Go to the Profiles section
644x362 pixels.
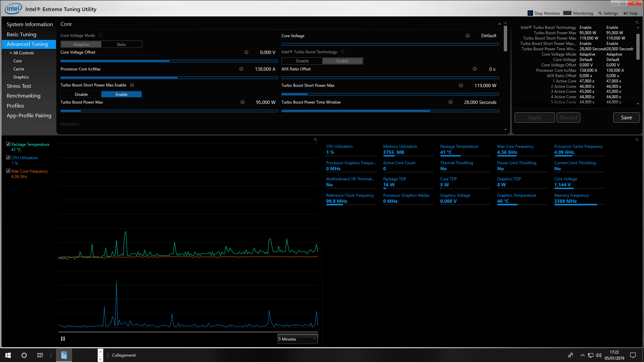(15, 106)
